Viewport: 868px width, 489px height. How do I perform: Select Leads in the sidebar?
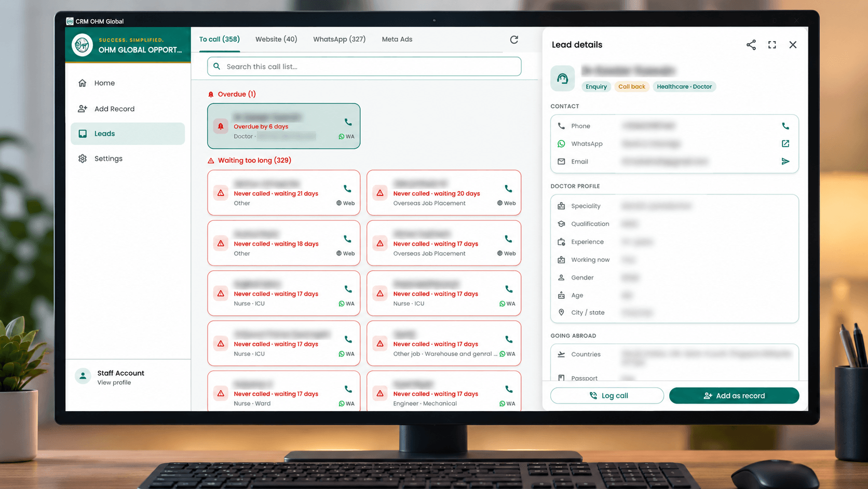tap(128, 134)
